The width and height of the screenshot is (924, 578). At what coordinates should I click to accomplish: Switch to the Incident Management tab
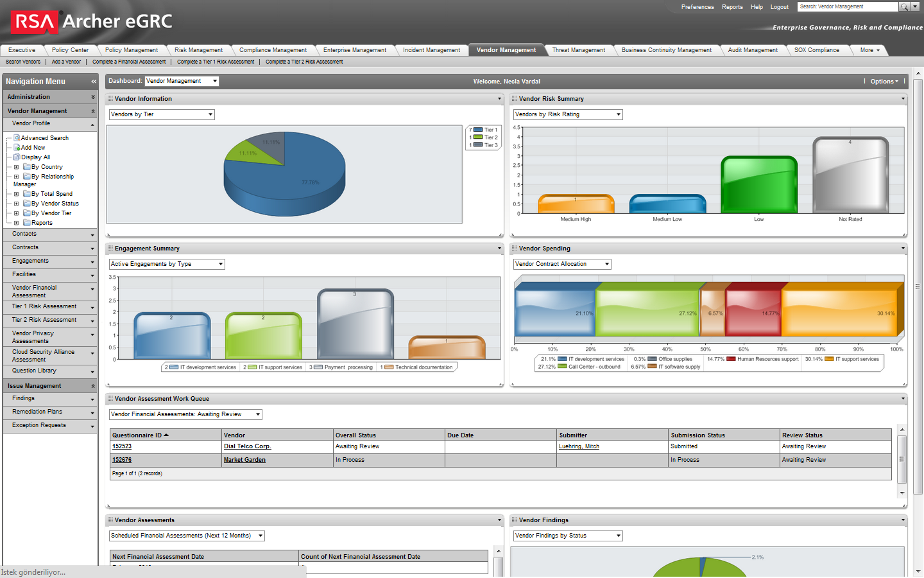pos(431,50)
